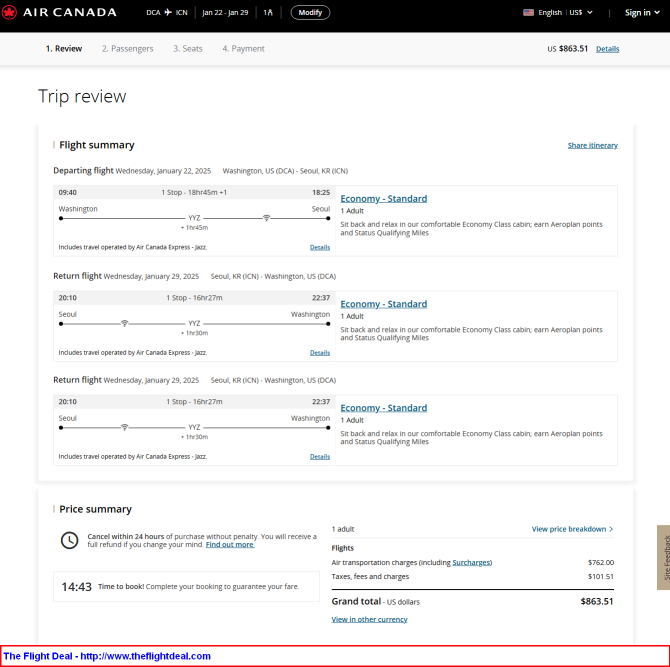
Task: Click View in other currency link
Action: coord(369,620)
